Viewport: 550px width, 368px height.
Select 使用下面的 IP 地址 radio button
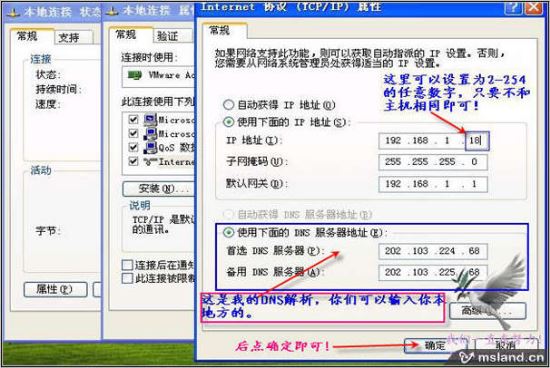[x=228, y=122]
